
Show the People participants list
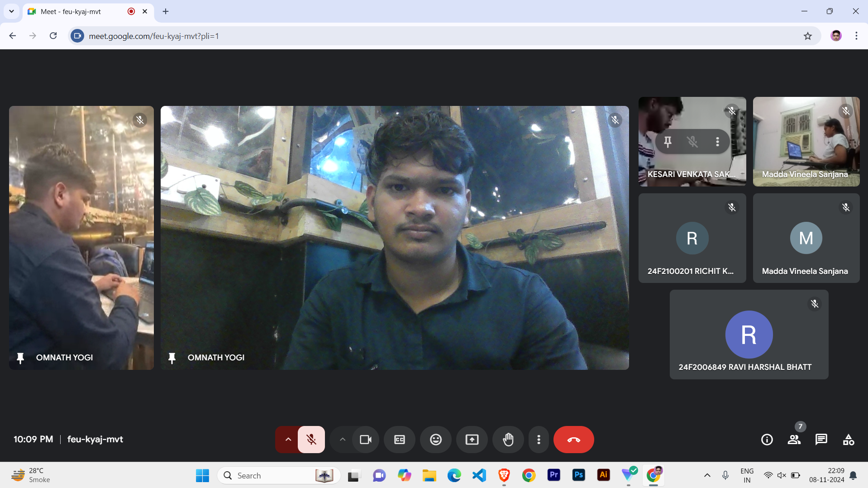click(794, 440)
